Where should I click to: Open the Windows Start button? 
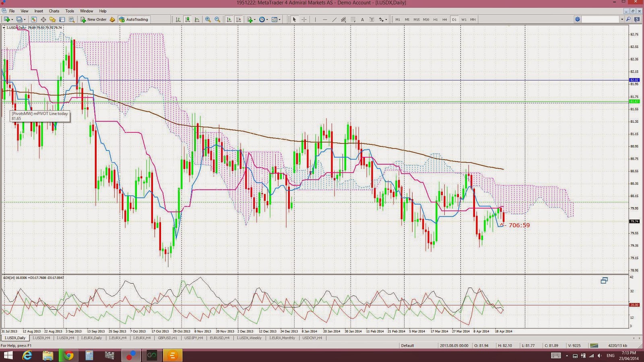pyautogui.click(x=8, y=356)
